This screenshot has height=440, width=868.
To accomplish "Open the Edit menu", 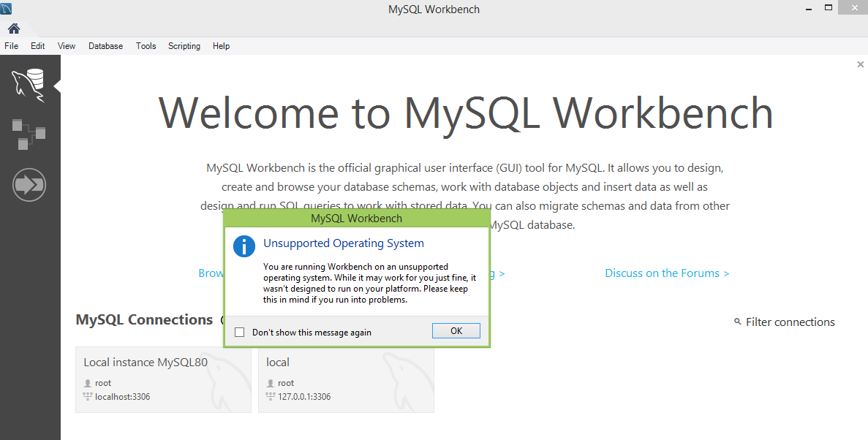I will click(x=37, y=46).
